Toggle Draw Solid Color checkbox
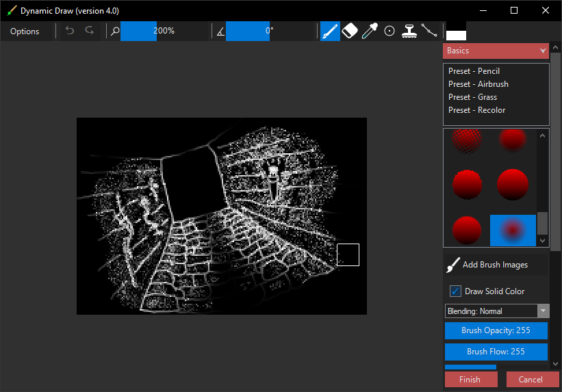The height and width of the screenshot is (392, 562). click(x=455, y=291)
